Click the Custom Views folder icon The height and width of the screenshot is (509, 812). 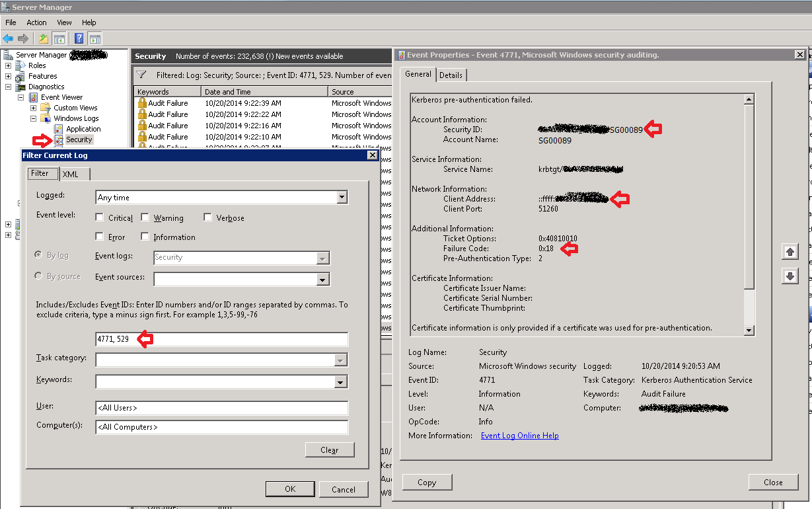click(46, 108)
